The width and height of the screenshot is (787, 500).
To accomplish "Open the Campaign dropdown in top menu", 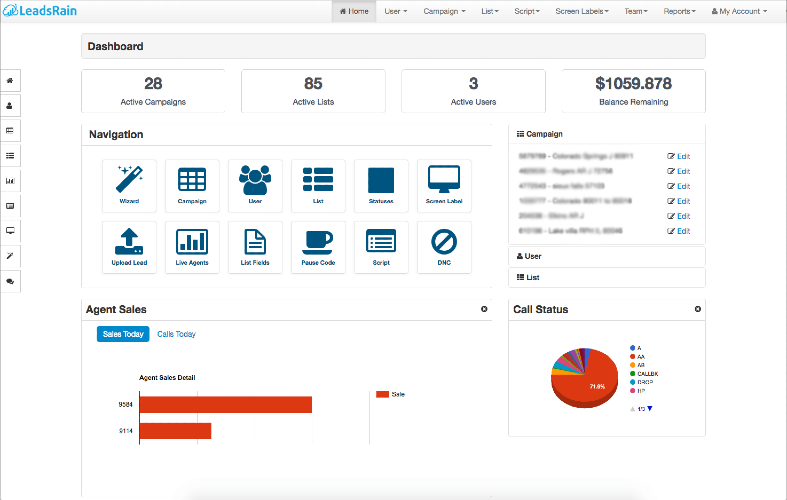I will pyautogui.click(x=444, y=11).
